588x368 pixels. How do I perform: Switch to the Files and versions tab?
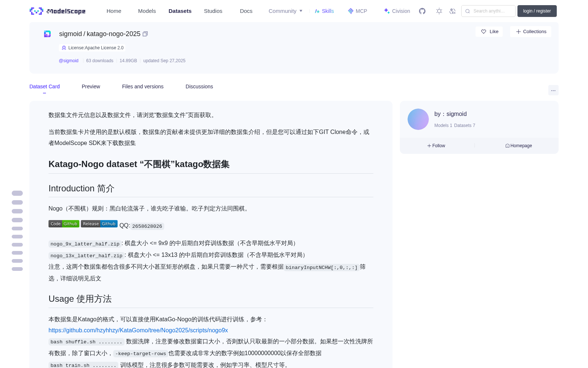[143, 86]
